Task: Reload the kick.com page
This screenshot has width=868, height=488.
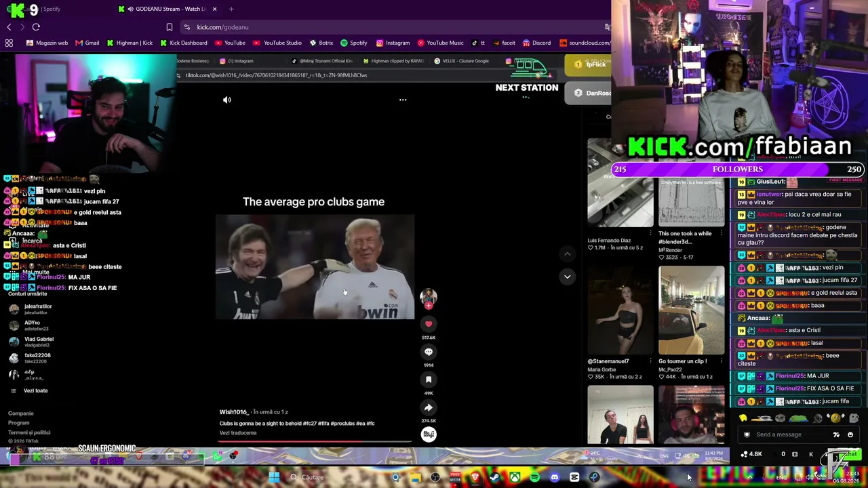Action: point(36,27)
